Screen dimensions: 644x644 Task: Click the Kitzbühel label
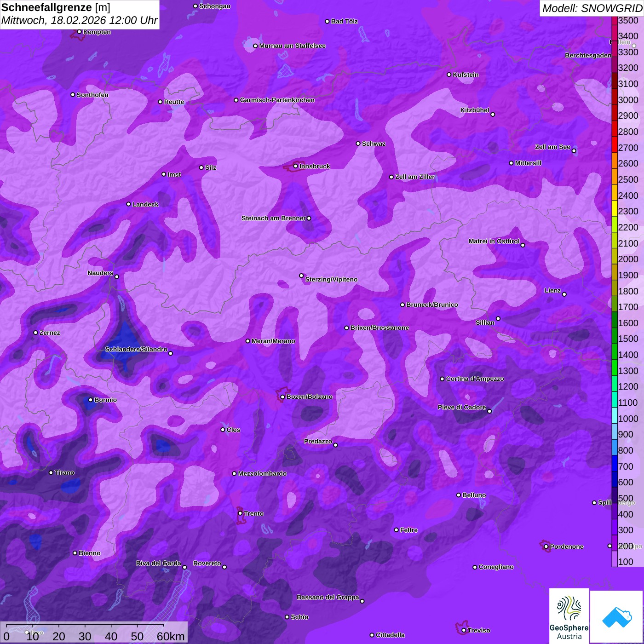tap(475, 110)
